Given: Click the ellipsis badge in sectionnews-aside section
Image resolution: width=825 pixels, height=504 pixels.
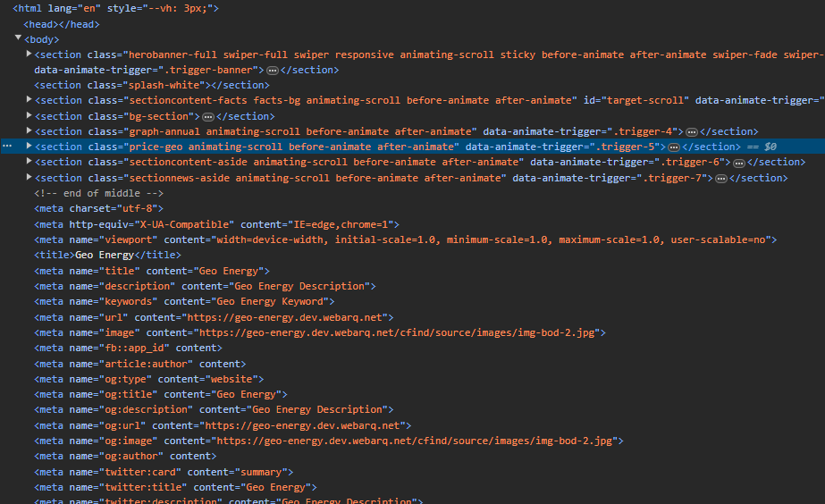Looking at the screenshot, I should pyautogui.click(x=720, y=179).
